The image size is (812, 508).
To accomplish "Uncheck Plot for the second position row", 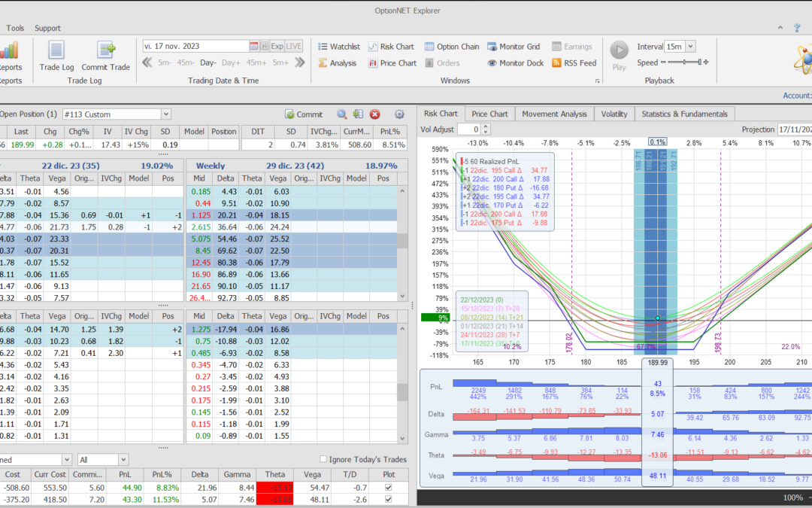I will point(387,500).
